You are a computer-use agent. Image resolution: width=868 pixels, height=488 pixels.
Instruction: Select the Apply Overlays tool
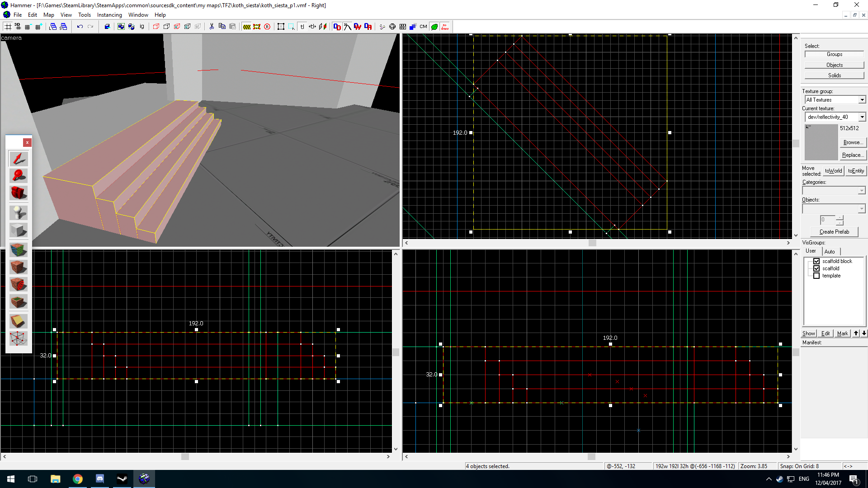[x=19, y=301]
